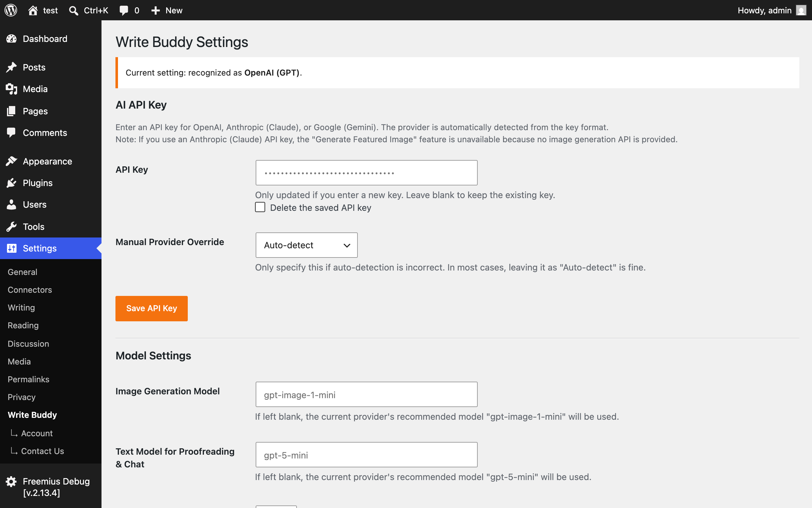Viewport: 812px width, 508px height.
Task: Open the Tools menu
Action: [51, 227]
